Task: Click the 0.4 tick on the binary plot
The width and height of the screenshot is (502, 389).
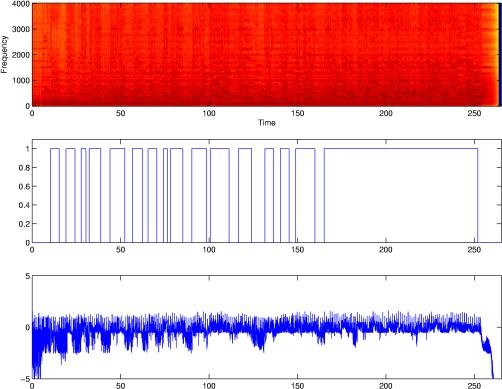Action: [x=24, y=205]
